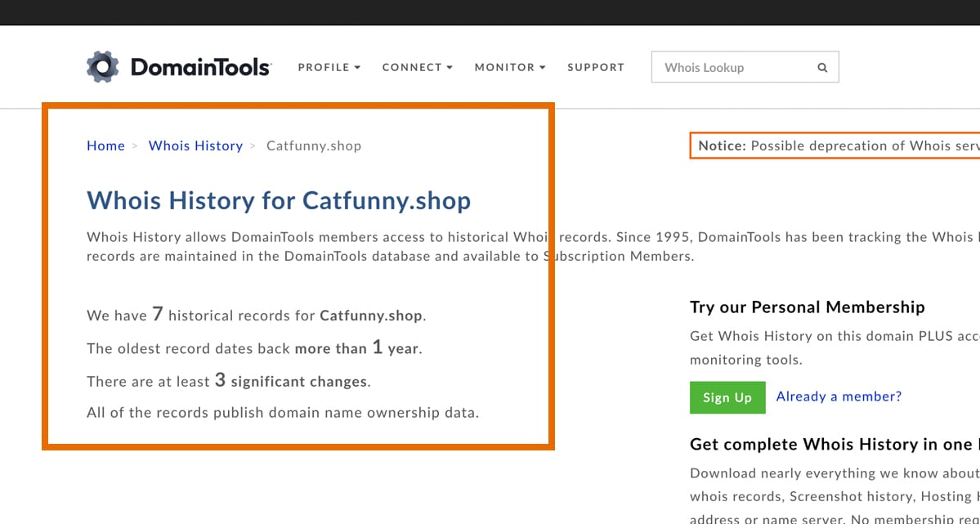
Task: Focus the Whois Lookup search field
Action: click(745, 67)
